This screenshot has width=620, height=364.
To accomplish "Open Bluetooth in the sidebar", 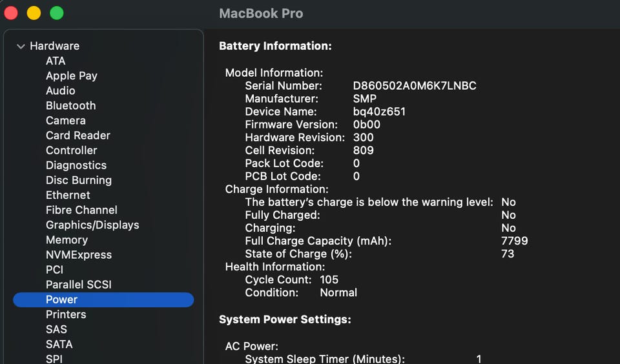I will (70, 105).
